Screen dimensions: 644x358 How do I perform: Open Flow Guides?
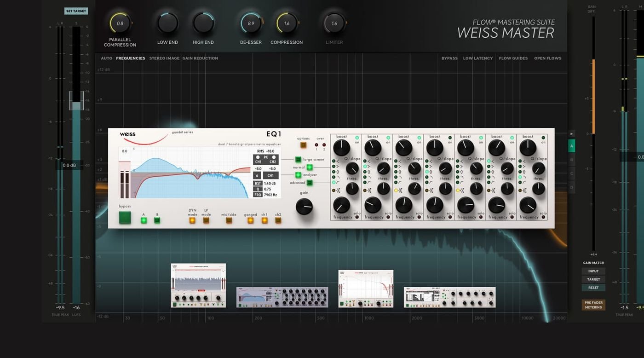tap(513, 58)
